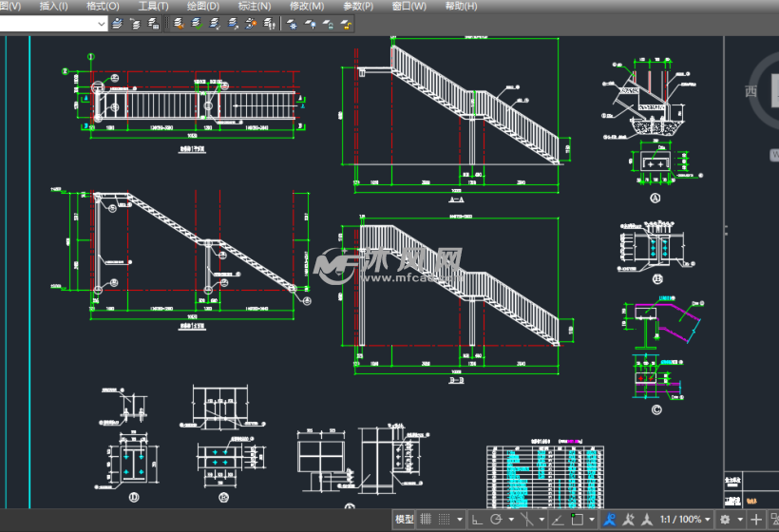Toggle ortho mode in status bar

(x=477, y=520)
